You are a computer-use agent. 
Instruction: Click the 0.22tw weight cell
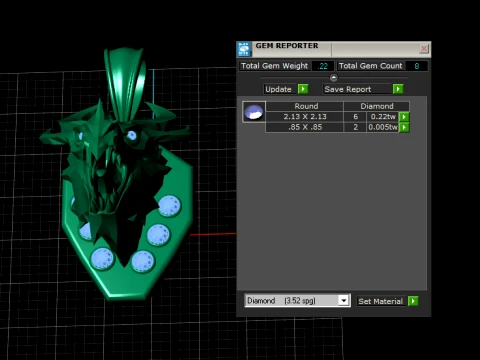coord(383,117)
